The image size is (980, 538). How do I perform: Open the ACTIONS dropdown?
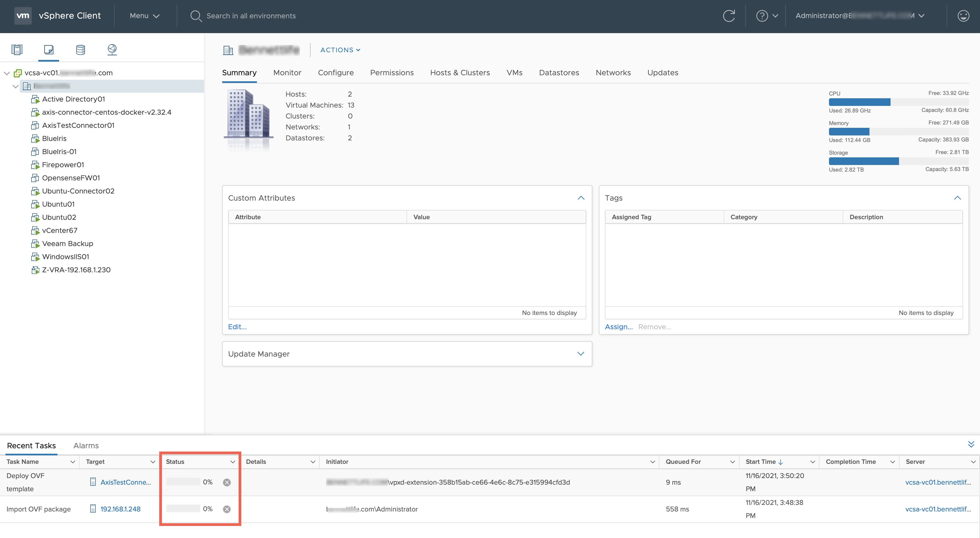click(340, 50)
